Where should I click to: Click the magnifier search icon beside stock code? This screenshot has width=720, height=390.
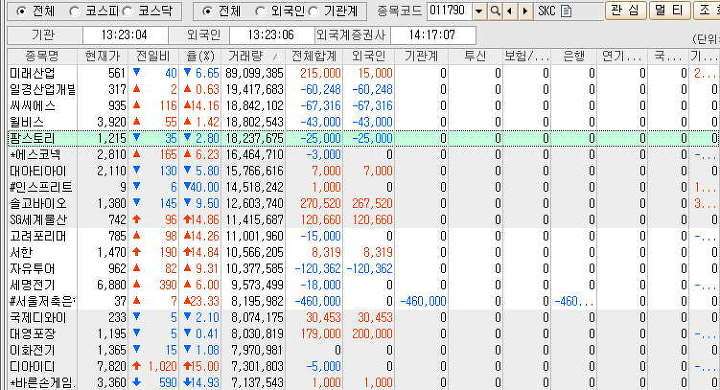pyautogui.click(x=495, y=11)
